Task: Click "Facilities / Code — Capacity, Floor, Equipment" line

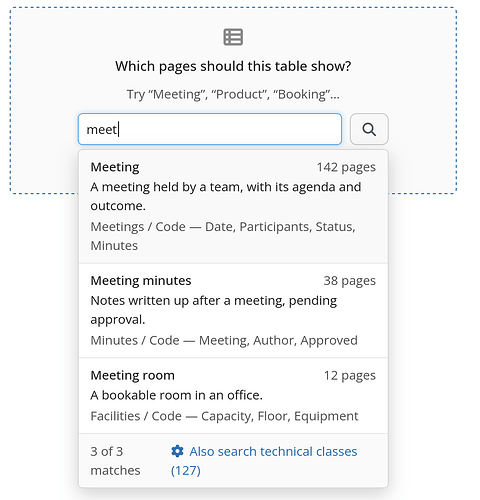Action: coord(224,416)
